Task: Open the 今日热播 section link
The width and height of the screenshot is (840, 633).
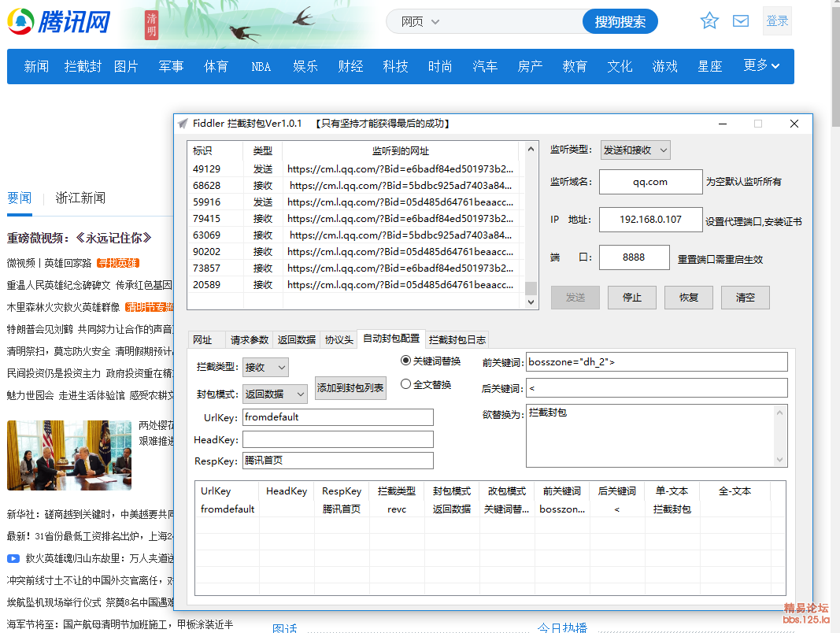Action: [x=562, y=627]
